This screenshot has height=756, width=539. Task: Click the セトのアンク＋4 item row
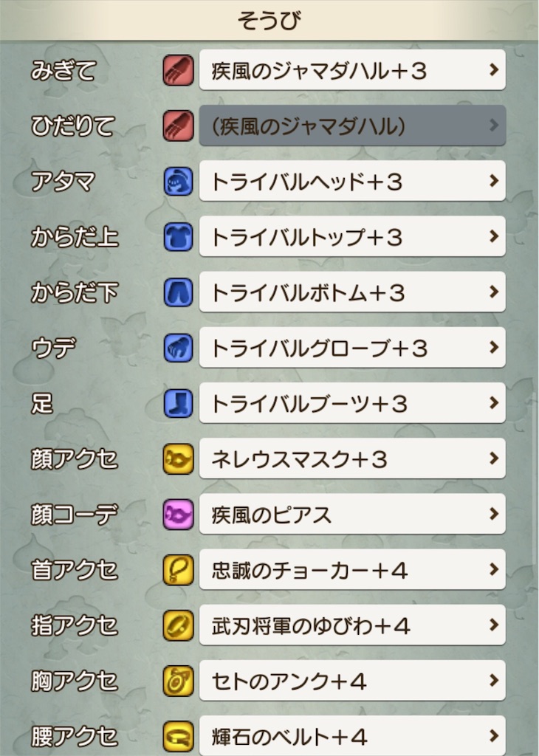click(347, 681)
